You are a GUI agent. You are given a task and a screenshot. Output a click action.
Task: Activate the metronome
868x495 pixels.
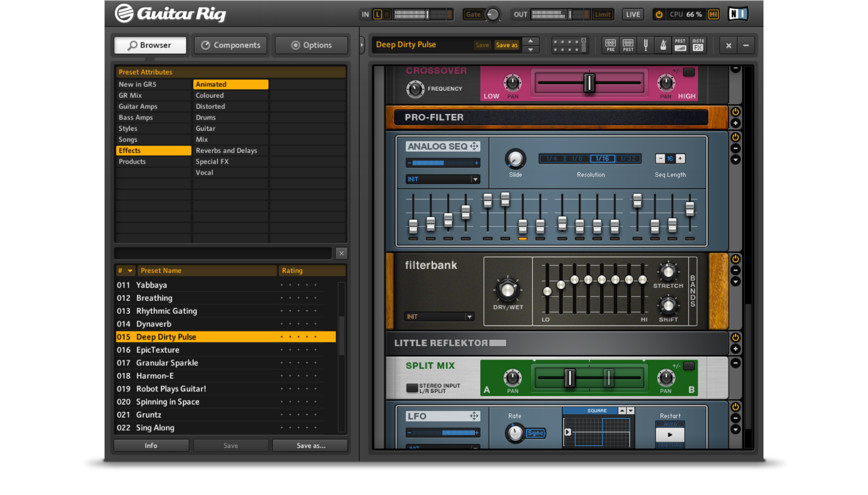point(663,45)
